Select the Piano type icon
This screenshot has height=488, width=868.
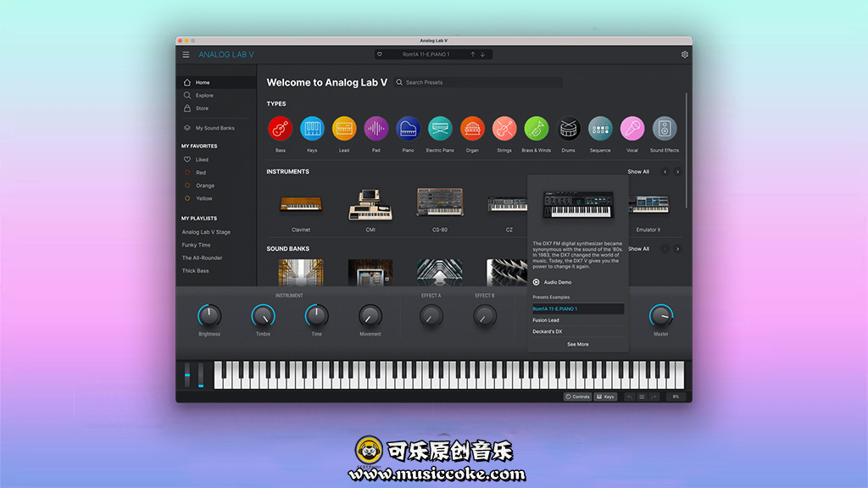click(x=408, y=129)
